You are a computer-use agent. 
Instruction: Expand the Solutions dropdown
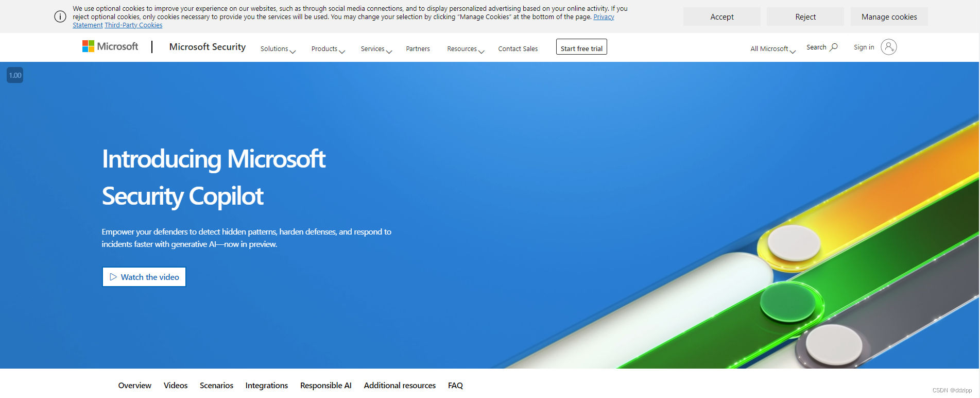(278, 49)
